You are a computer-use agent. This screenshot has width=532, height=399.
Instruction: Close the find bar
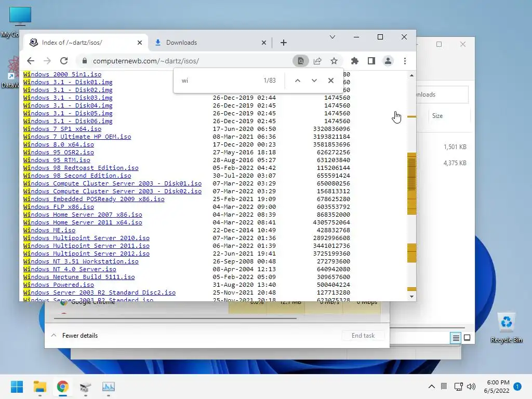(x=331, y=81)
